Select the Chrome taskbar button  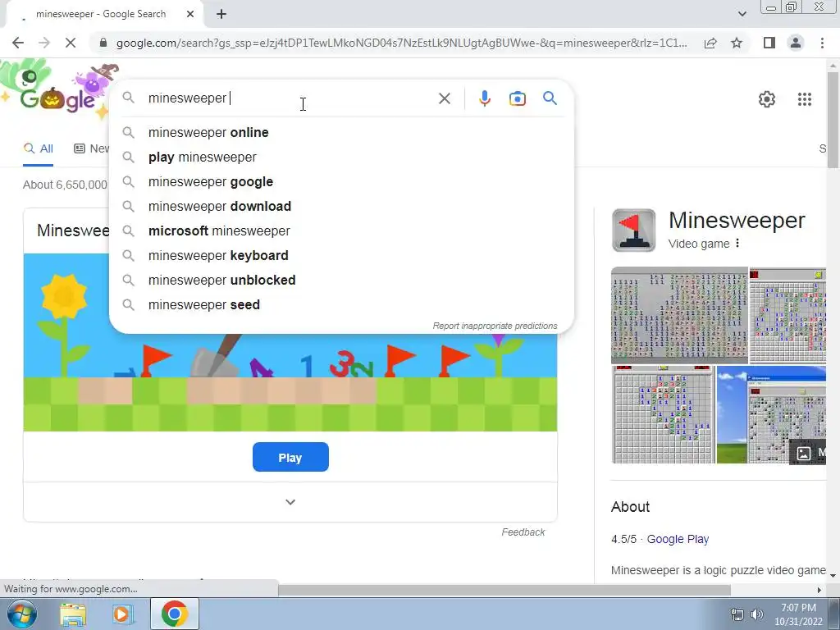click(x=174, y=614)
